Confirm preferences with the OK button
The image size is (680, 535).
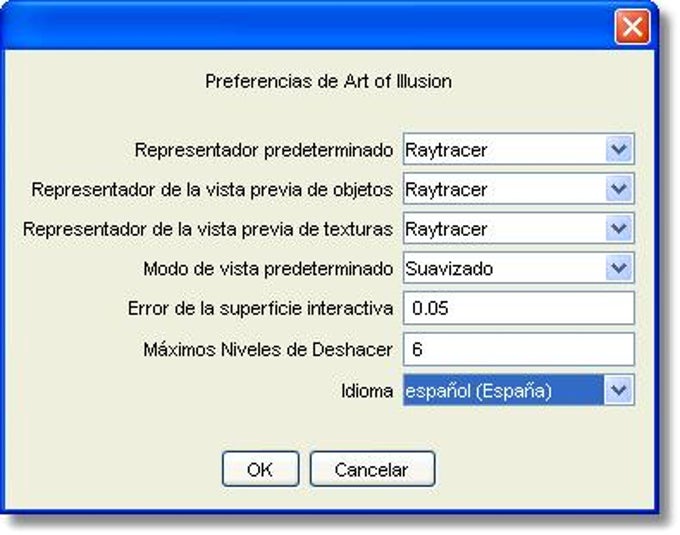tap(260, 469)
